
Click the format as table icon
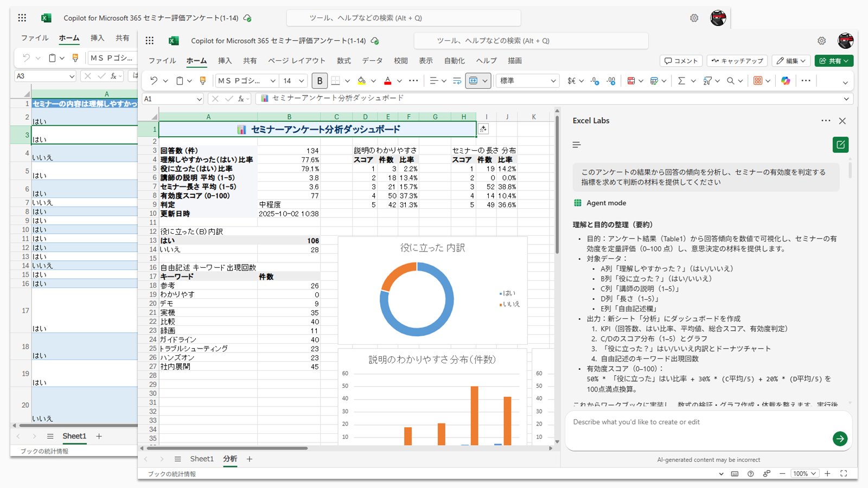point(654,81)
